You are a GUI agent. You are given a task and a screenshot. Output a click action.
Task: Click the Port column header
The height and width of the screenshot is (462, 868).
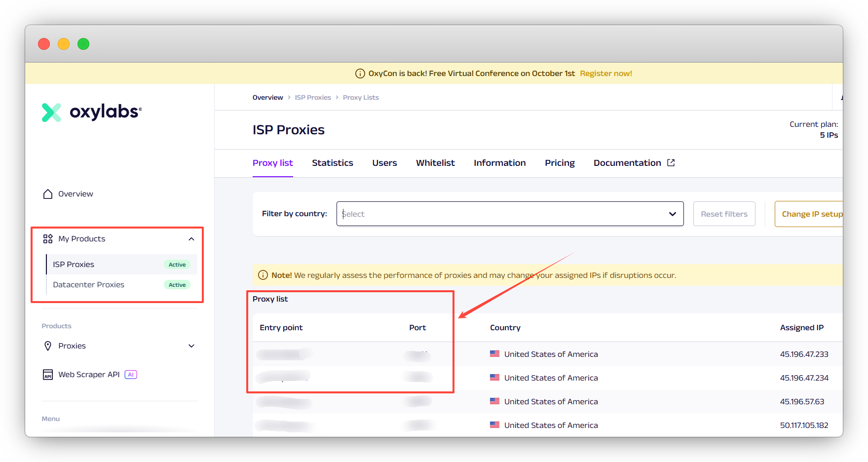(x=417, y=328)
